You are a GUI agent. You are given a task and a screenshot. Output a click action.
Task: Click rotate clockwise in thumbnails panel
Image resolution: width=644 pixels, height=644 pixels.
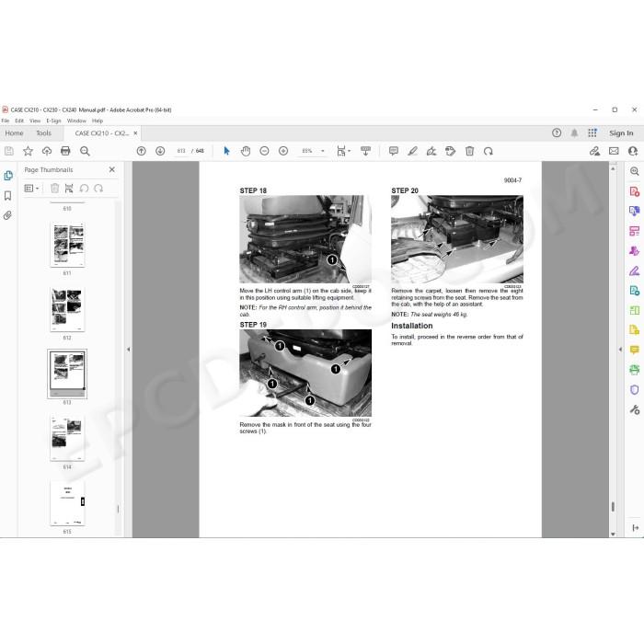point(98,188)
